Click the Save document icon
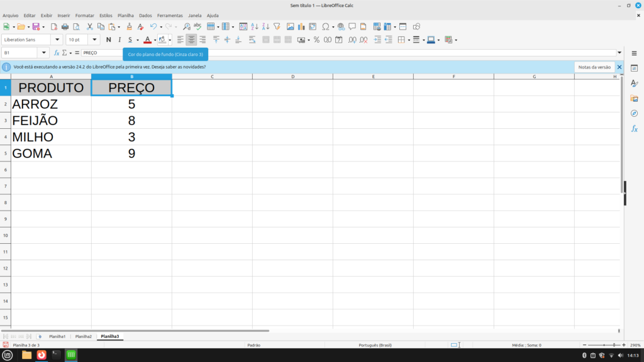Viewport: 644px width, 362px height. pos(36,26)
